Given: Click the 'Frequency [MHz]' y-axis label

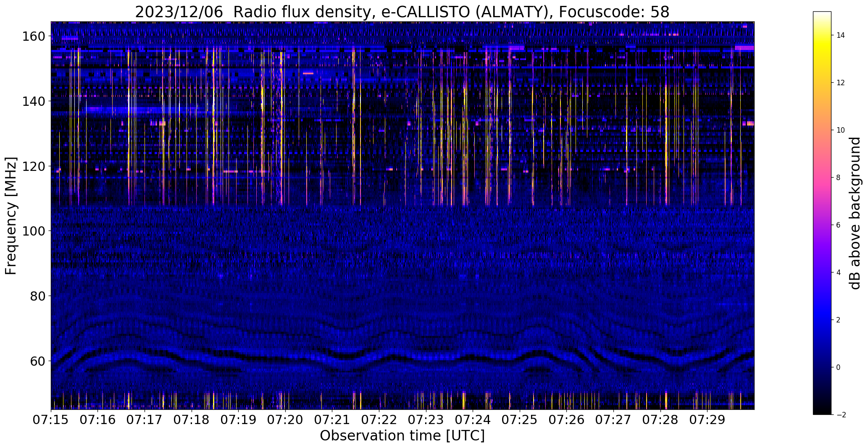Looking at the screenshot, I should point(11,216).
